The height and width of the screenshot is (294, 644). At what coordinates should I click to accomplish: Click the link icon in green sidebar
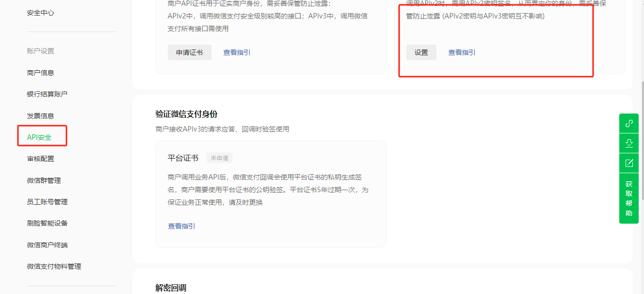[x=629, y=123]
